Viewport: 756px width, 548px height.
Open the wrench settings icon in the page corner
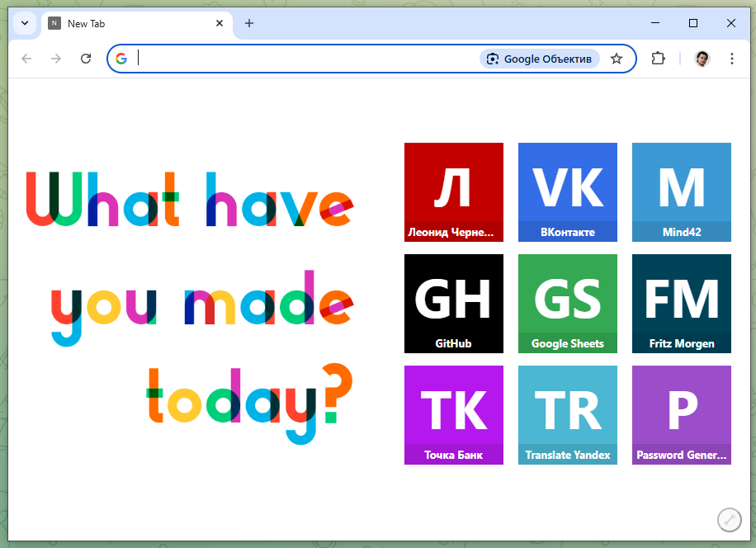click(729, 520)
